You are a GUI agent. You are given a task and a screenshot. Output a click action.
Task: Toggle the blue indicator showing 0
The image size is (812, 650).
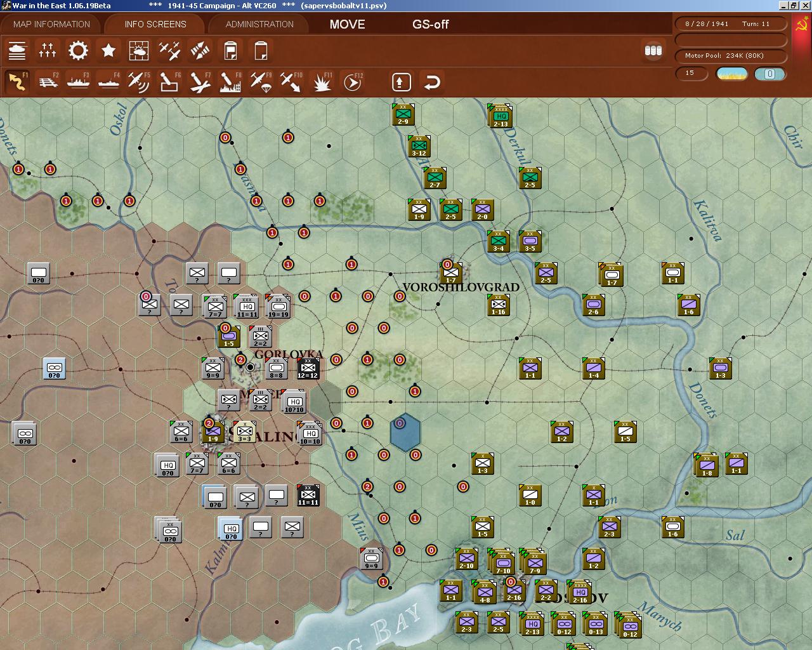[x=769, y=74]
